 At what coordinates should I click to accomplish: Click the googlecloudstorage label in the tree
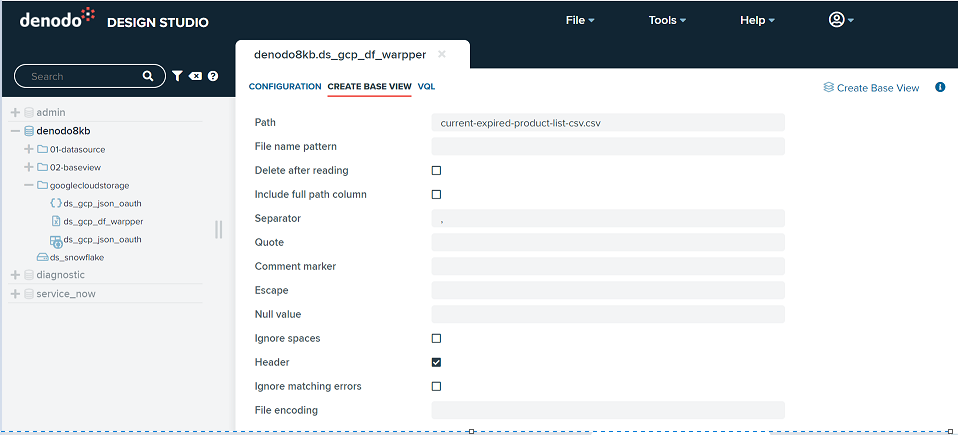(x=90, y=185)
